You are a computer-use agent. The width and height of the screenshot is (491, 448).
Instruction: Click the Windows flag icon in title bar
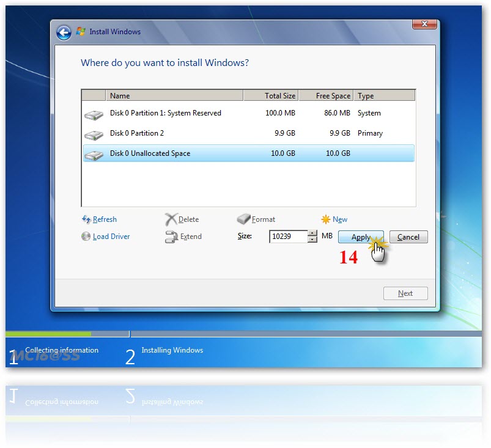81,31
